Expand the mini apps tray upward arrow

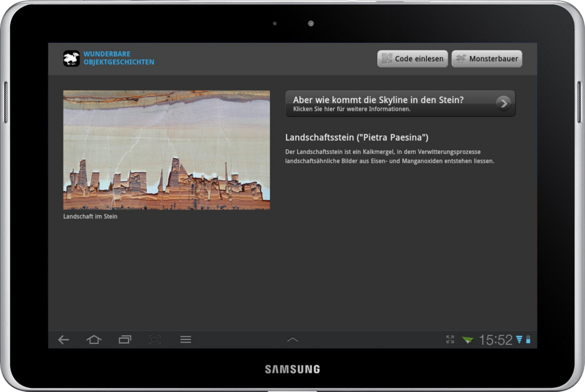(292, 339)
